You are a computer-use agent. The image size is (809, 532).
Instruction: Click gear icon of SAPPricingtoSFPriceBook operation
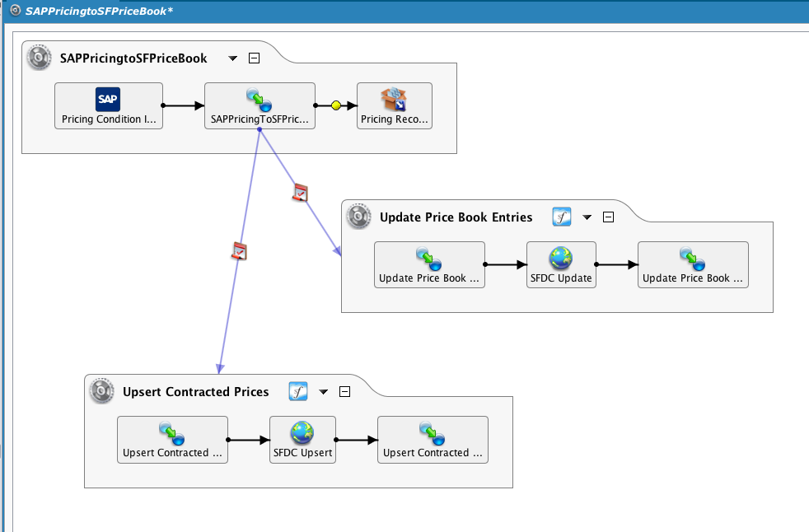coord(39,58)
